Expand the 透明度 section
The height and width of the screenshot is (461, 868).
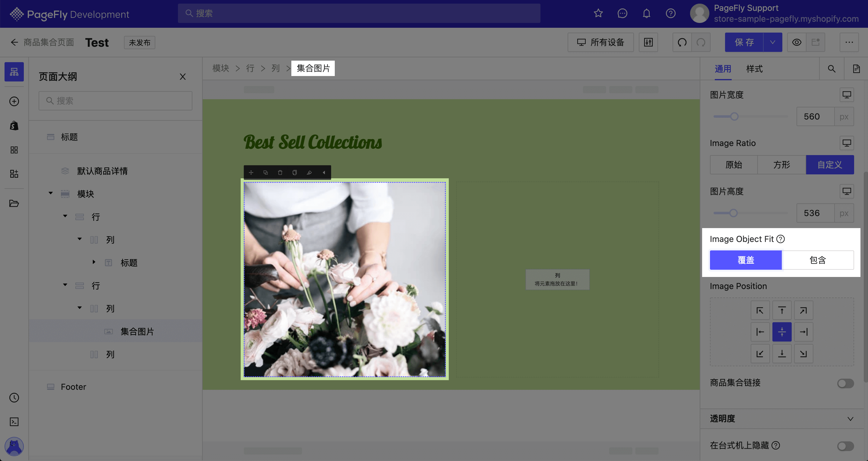point(782,419)
